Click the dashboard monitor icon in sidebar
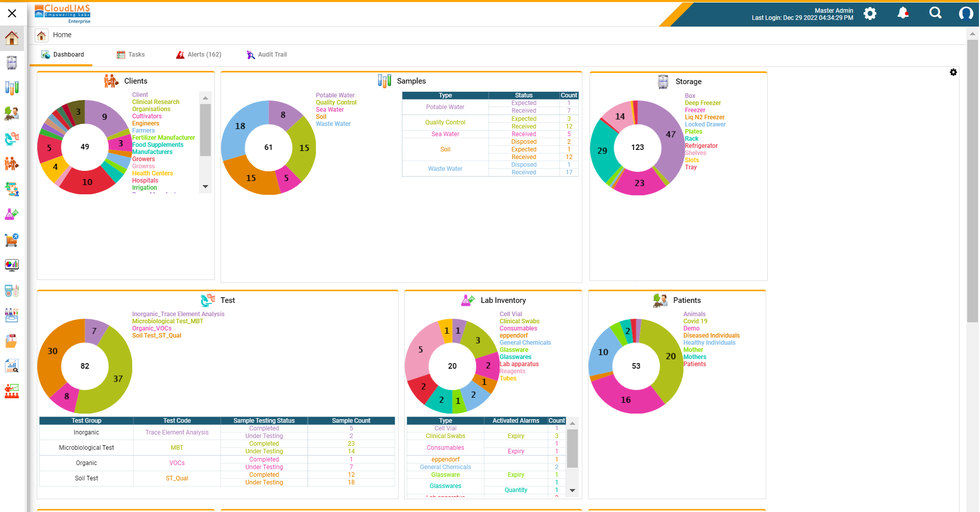The image size is (980, 512). [11, 265]
